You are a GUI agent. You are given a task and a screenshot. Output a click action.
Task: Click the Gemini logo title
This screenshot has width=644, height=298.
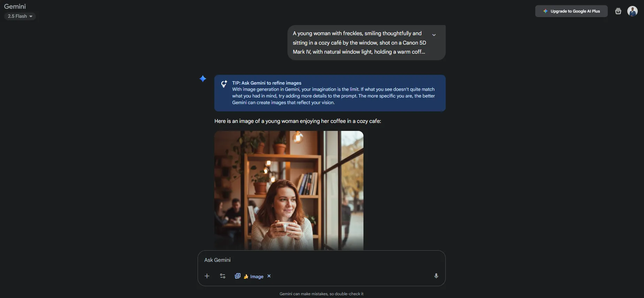[15, 6]
